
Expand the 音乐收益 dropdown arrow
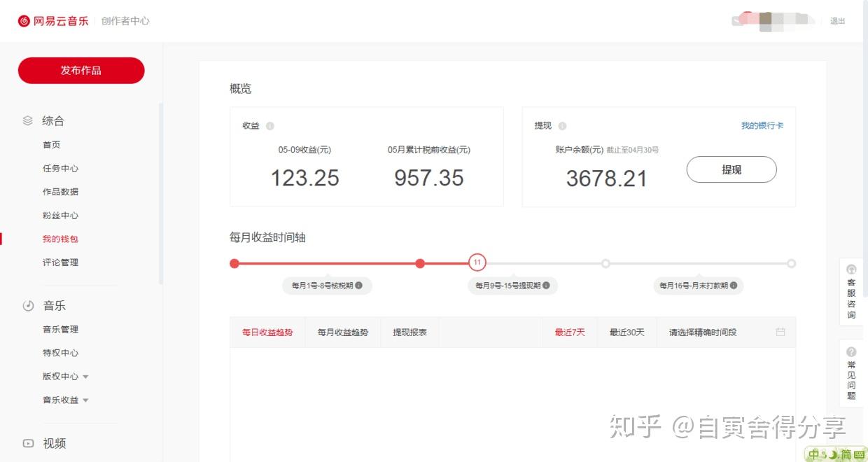click(x=85, y=400)
